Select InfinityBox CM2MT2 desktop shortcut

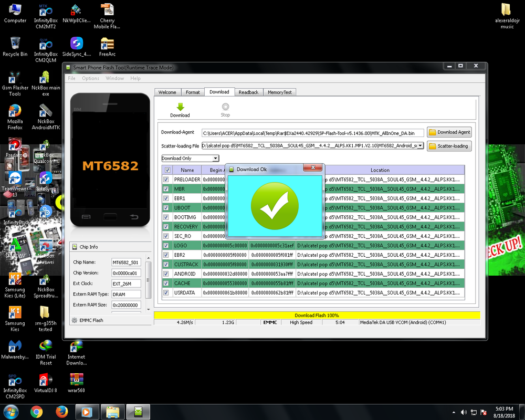(46, 17)
